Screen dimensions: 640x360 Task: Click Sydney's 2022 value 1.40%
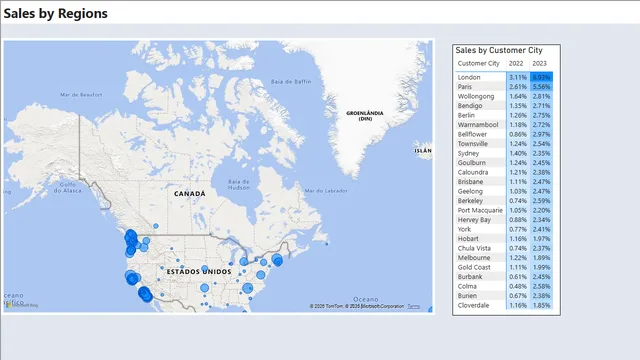518,153
